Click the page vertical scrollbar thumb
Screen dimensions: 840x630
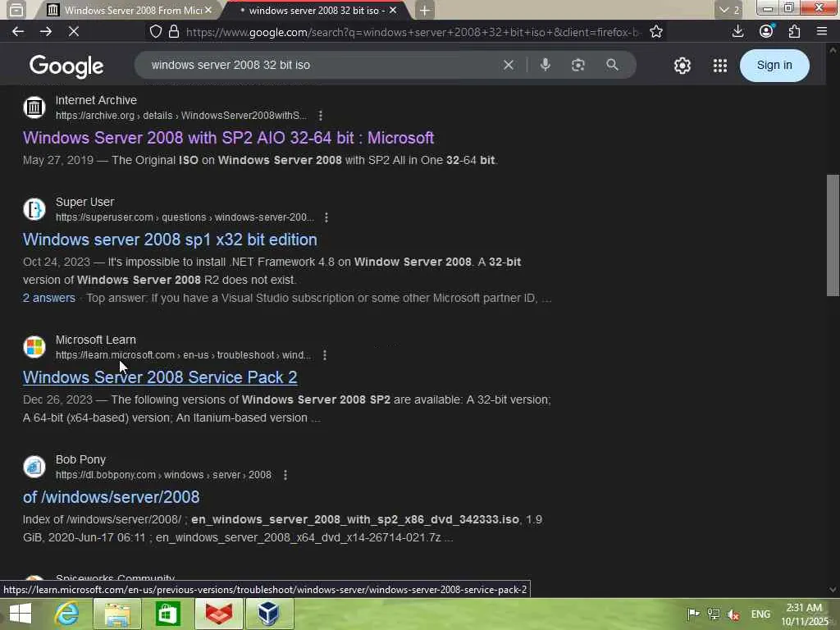(833, 235)
